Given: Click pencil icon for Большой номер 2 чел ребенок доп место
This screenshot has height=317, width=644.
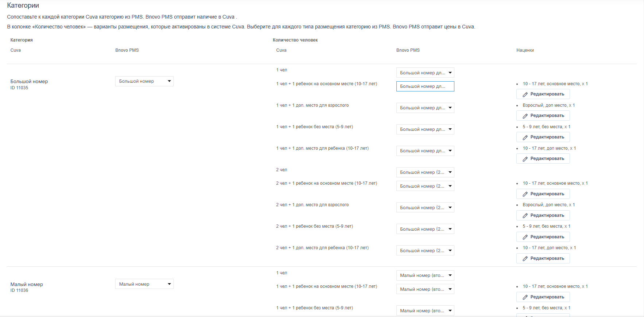Looking at the screenshot, I should [525, 259].
